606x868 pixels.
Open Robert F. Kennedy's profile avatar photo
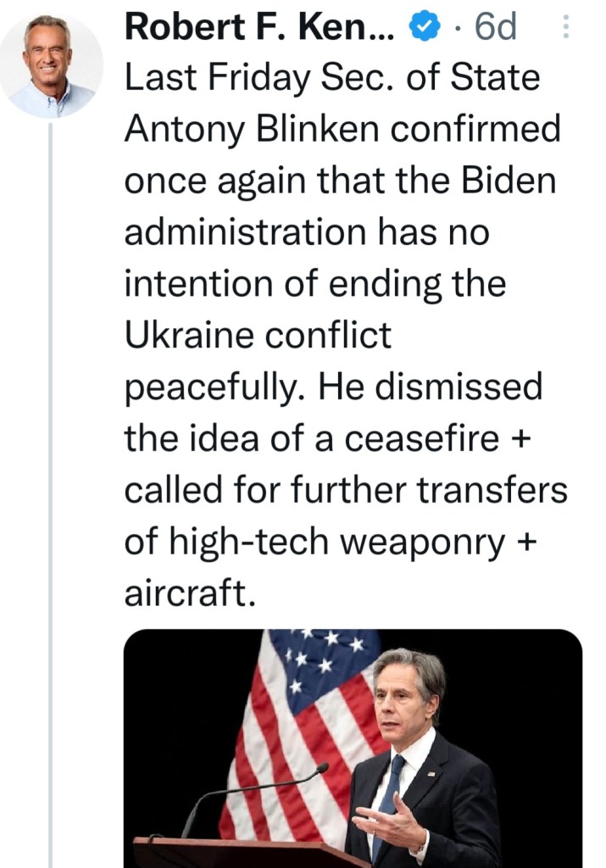pyautogui.click(x=51, y=65)
